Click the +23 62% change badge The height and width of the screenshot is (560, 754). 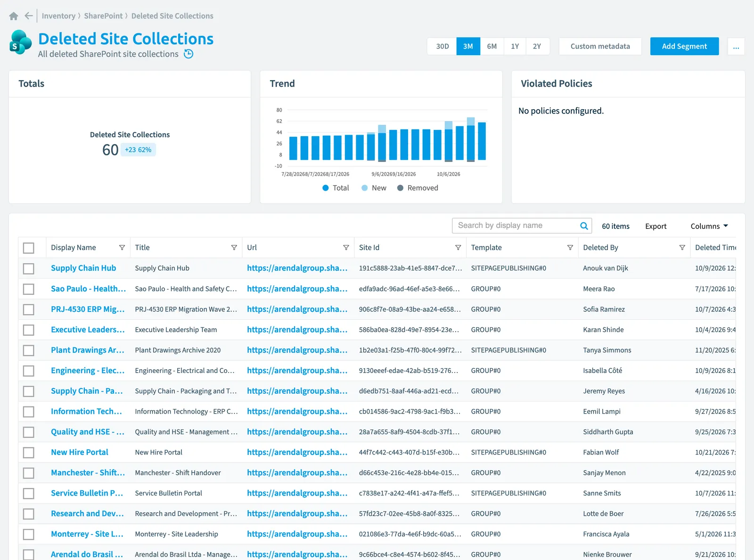coord(138,150)
